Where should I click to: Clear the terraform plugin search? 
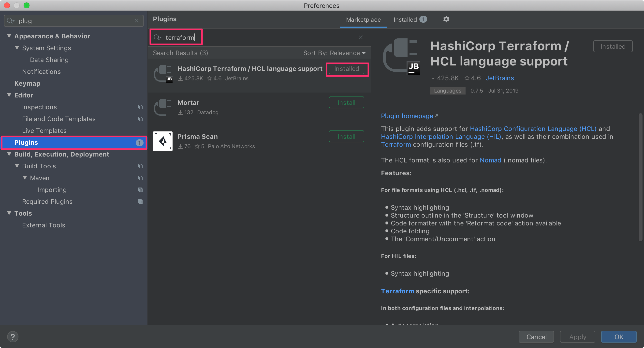click(361, 38)
